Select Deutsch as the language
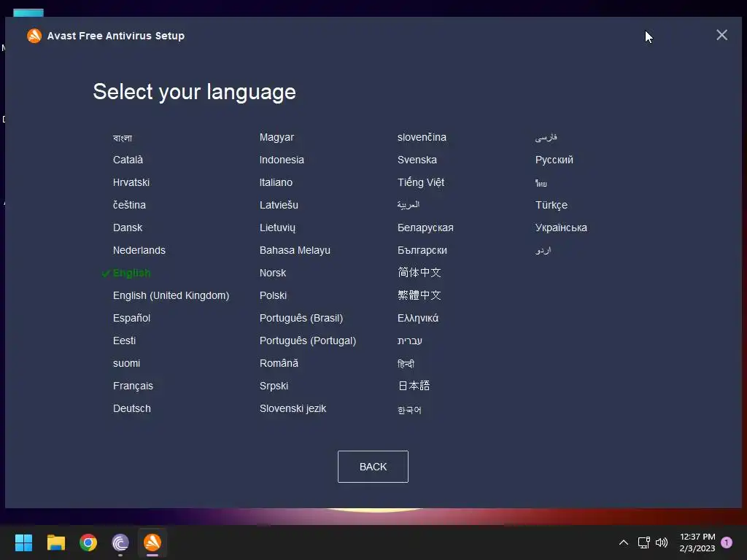Viewport: 747px width, 560px height. (x=132, y=408)
